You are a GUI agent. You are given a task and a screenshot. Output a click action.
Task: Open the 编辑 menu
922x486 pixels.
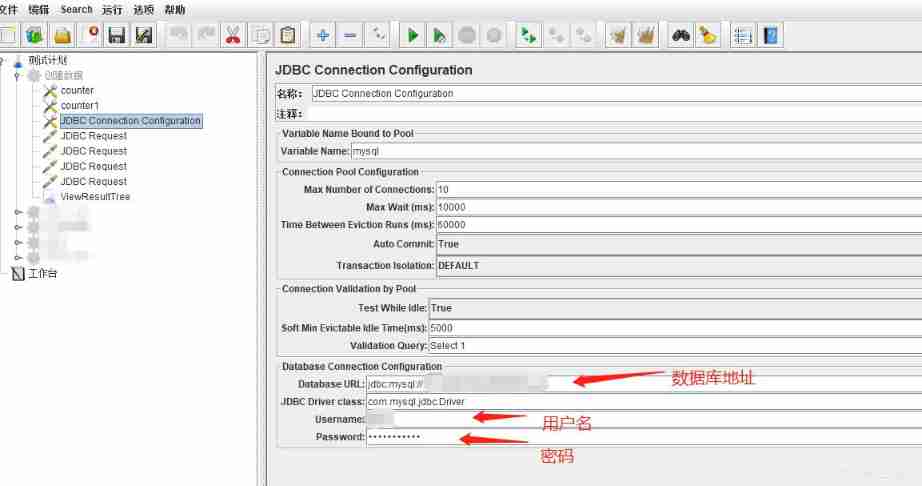39,9
